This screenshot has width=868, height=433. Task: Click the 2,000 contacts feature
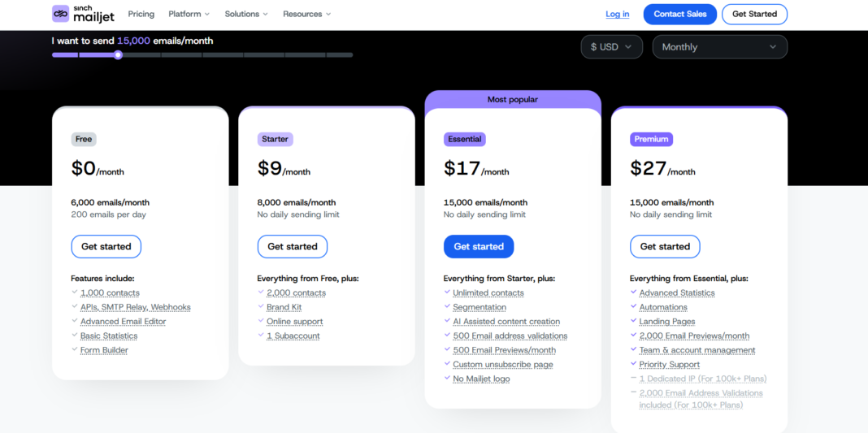(296, 292)
